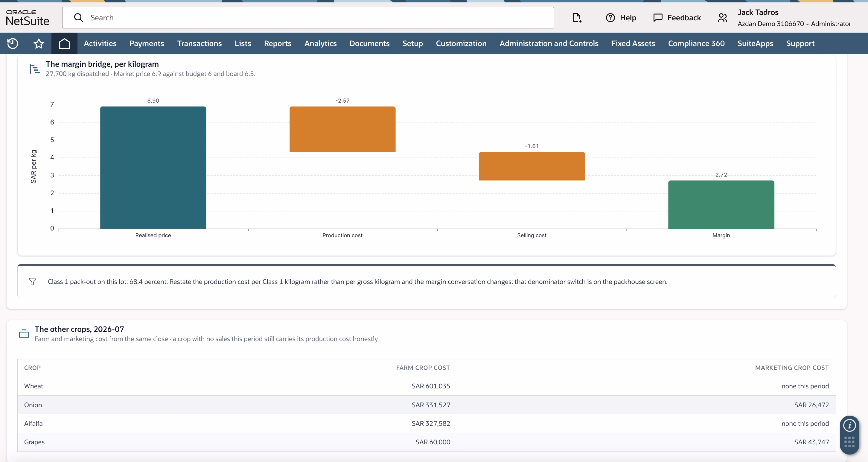Open the Support menu
This screenshot has height=462, width=868.
pos(800,43)
